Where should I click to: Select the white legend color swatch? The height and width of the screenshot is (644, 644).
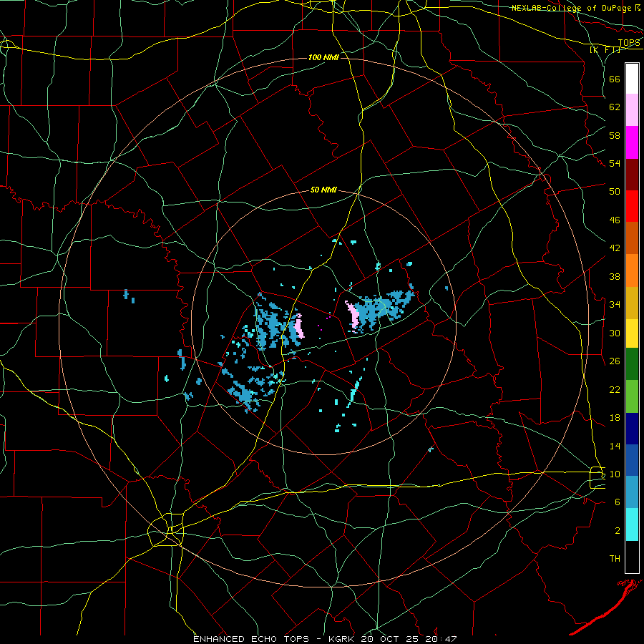[632, 79]
